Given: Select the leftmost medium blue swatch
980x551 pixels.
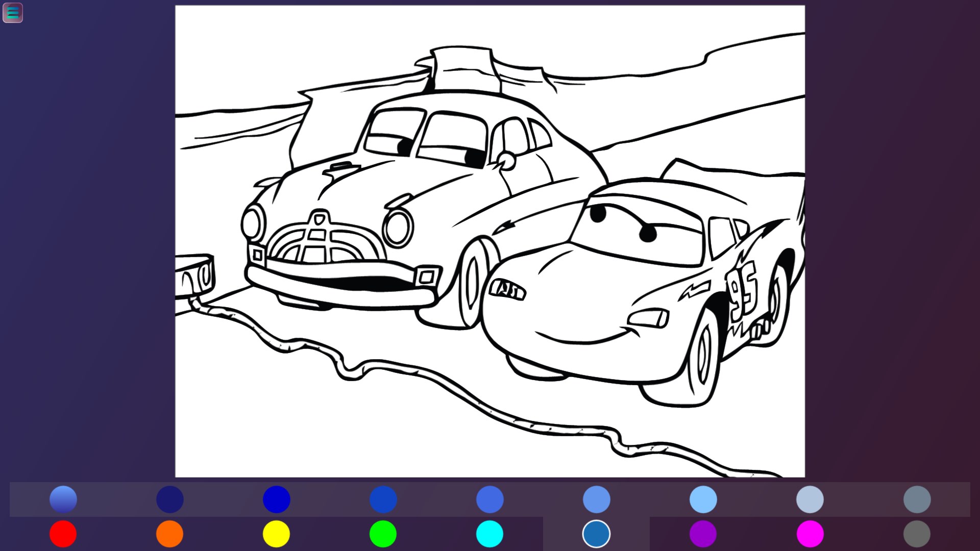Looking at the screenshot, I should pyautogui.click(x=64, y=499).
